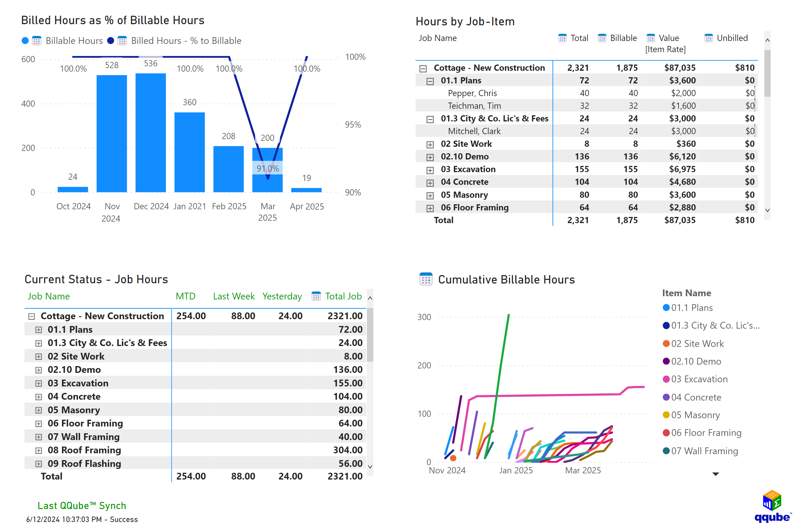Sort by the MTD column header
This screenshot has height=532, width=801.
pos(185,296)
